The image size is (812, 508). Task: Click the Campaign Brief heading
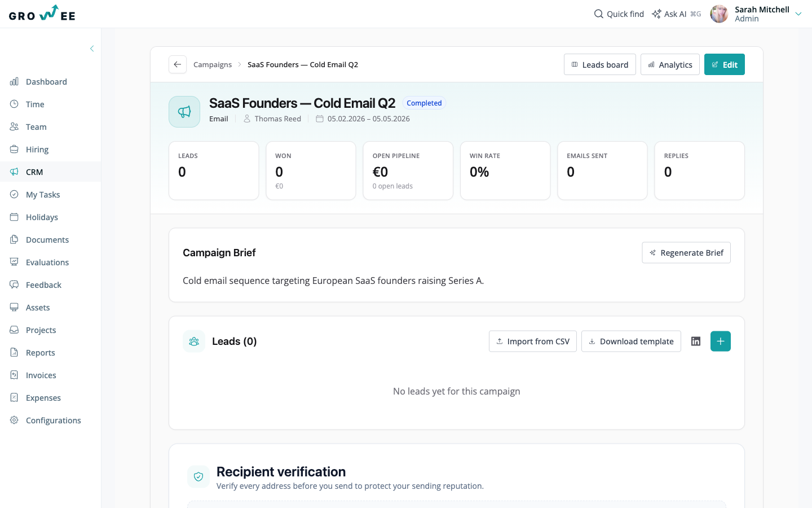[x=219, y=253]
